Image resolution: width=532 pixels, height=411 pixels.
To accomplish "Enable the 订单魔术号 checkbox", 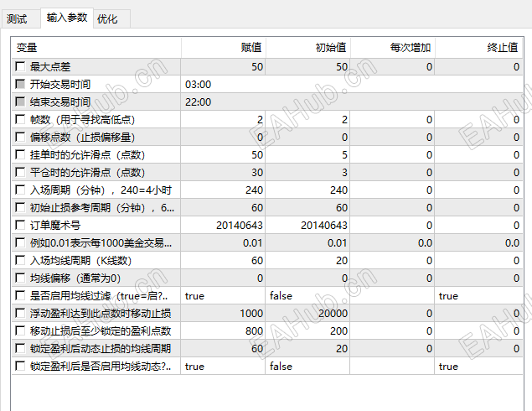I will (20, 225).
